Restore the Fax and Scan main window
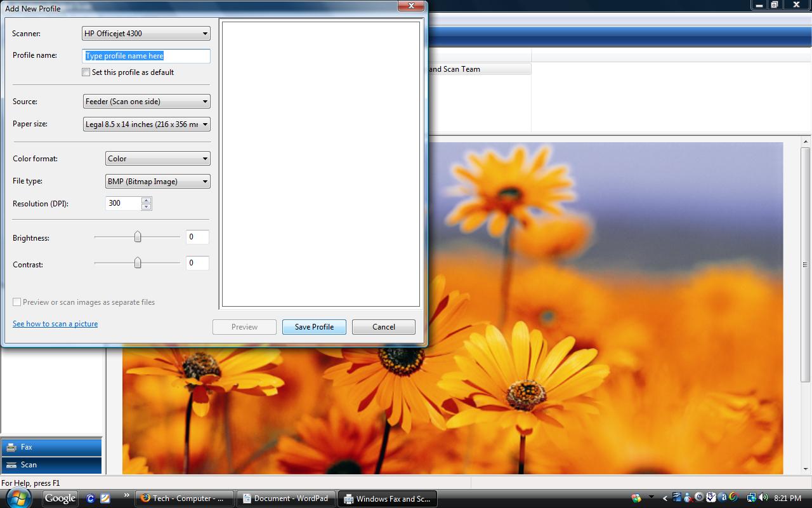Viewport: 812px width, 508px height. coord(775,5)
